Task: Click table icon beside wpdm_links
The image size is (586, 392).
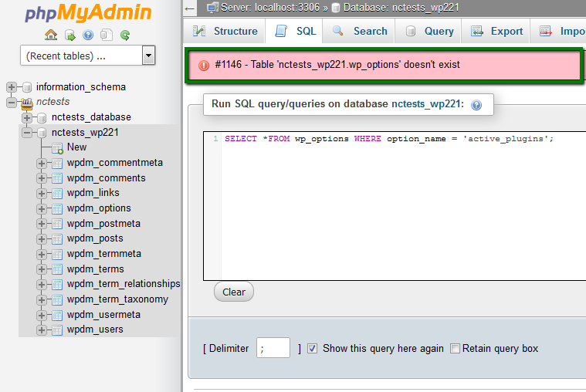Action: [57, 194]
